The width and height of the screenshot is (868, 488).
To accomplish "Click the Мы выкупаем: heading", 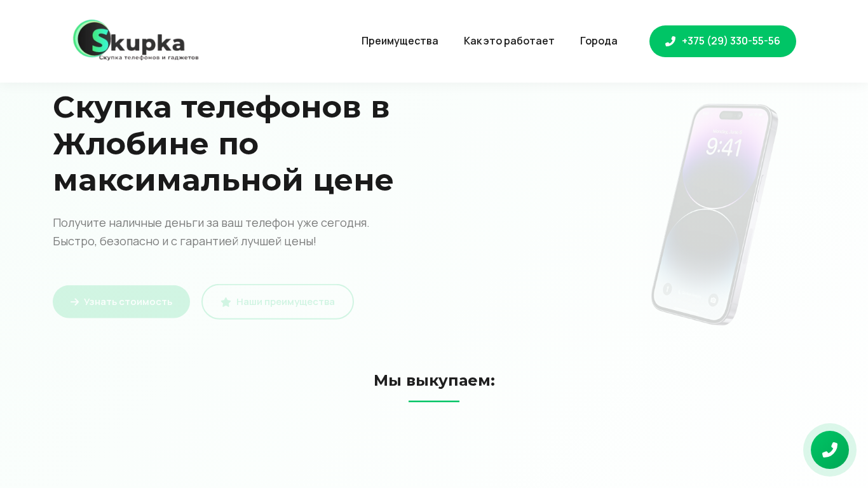I will pyautogui.click(x=434, y=381).
